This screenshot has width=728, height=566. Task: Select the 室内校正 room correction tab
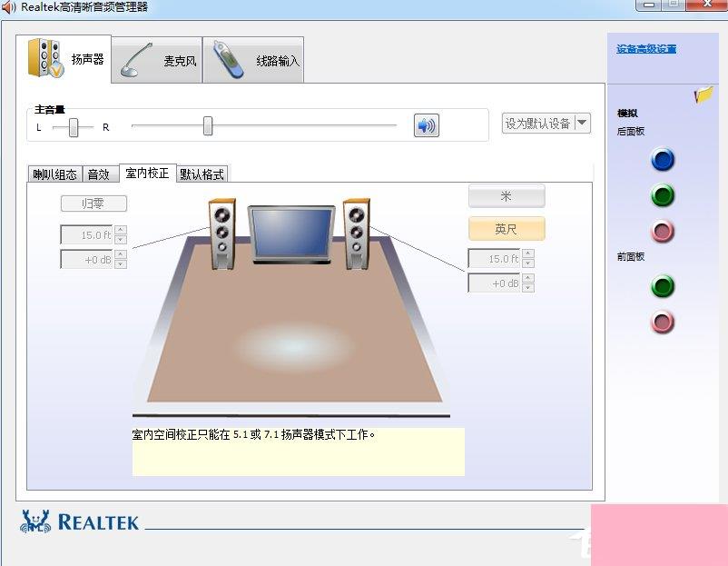(147, 173)
